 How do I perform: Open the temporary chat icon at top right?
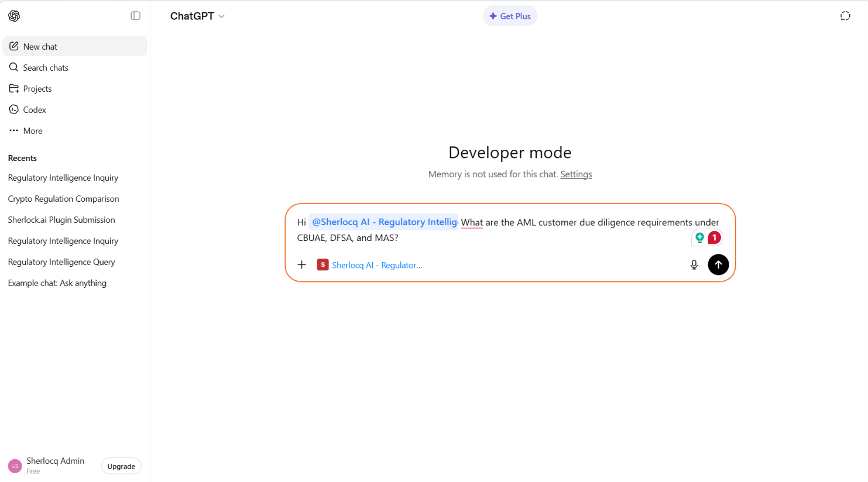coord(845,16)
